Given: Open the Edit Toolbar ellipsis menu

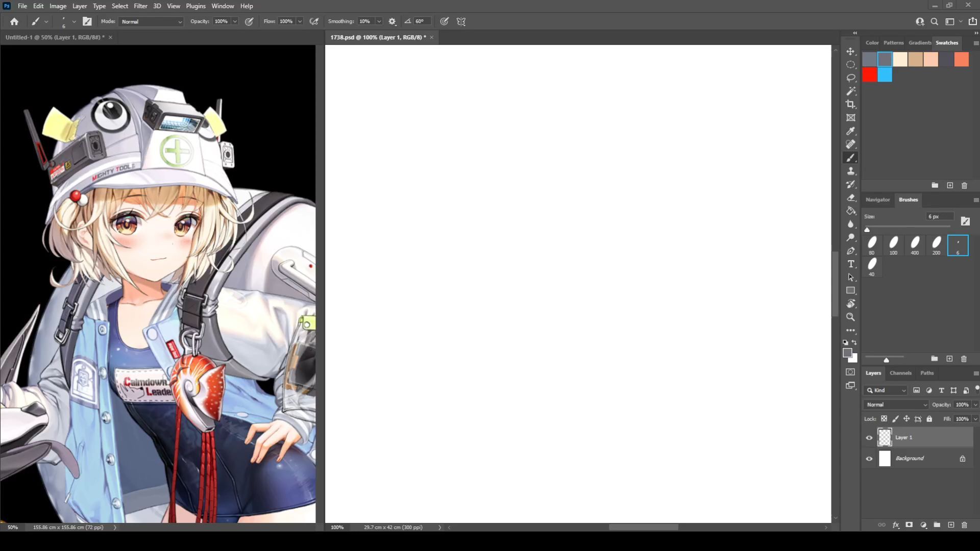Looking at the screenshot, I should [x=850, y=331].
